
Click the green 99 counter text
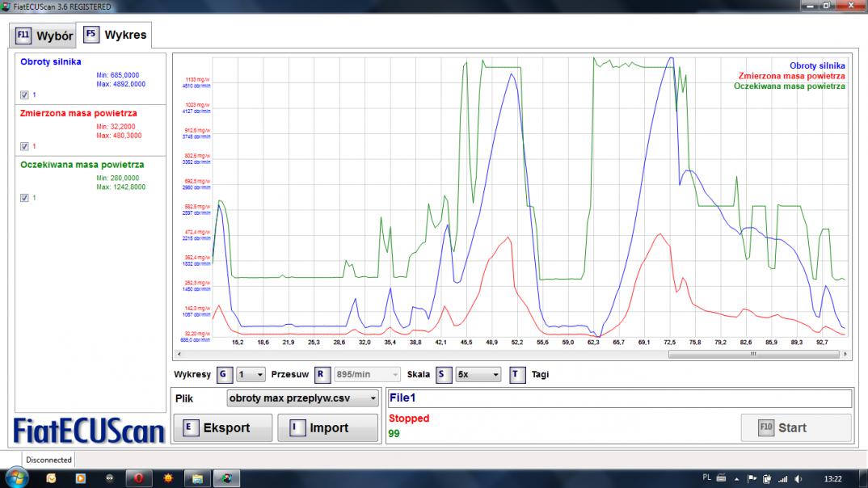394,434
